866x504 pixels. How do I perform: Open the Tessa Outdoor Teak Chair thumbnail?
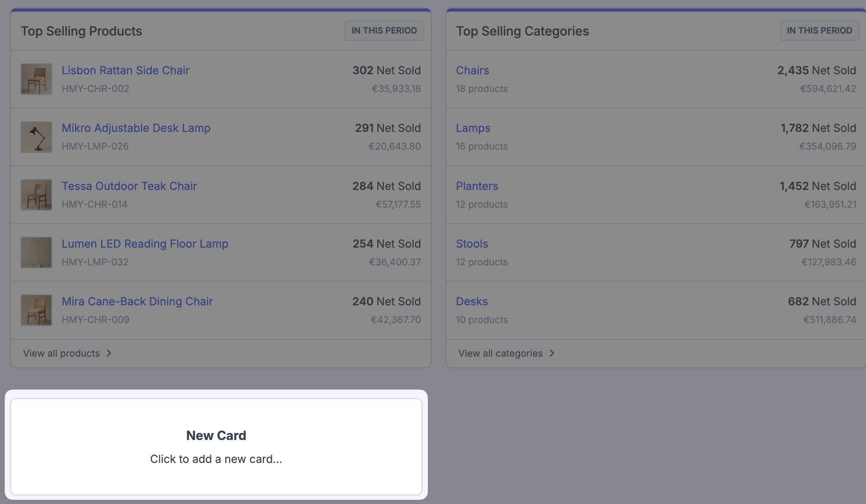(x=36, y=195)
